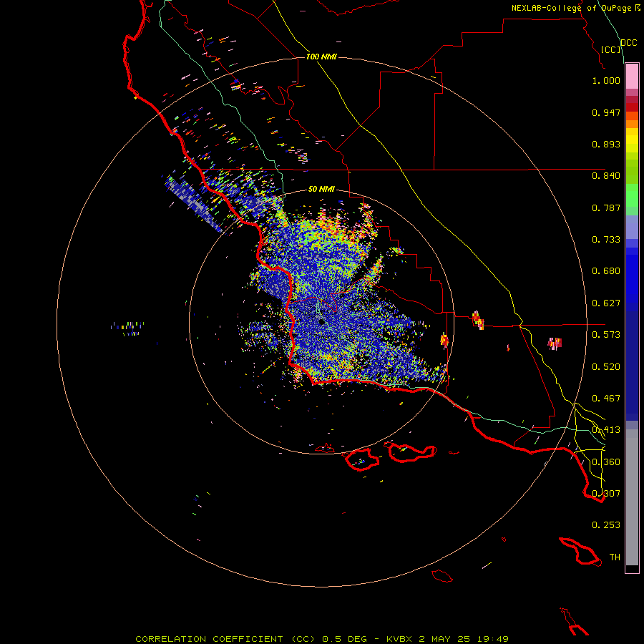The image size is (644, 644).
Task: Click the gray-blue radial beam streak offshore northwest
Action: tap(194, 203)
